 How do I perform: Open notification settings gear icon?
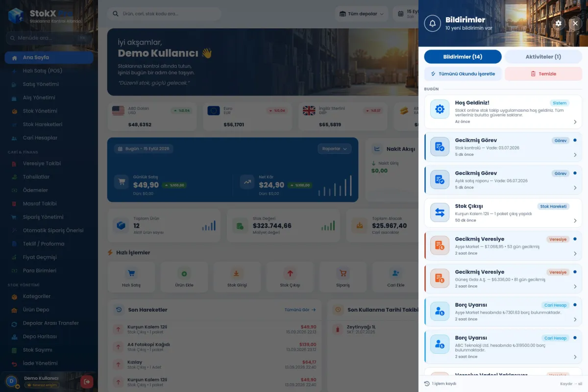pyautogui.click(x=558, y=23)
